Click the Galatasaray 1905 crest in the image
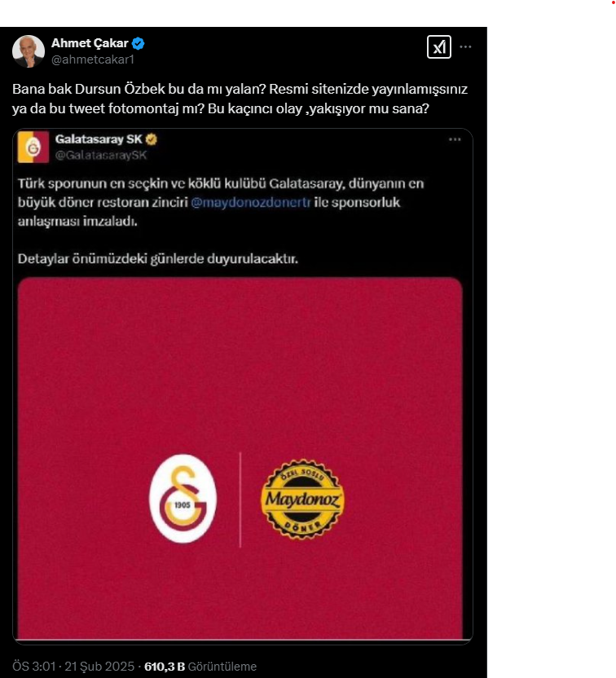Viewport: 616px width, 678px height. 183,499
